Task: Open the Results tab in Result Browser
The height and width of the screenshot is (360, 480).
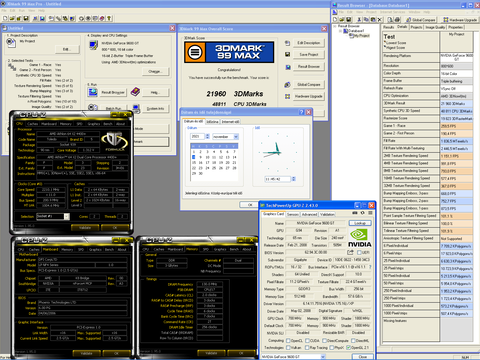Action: (388, 27)
